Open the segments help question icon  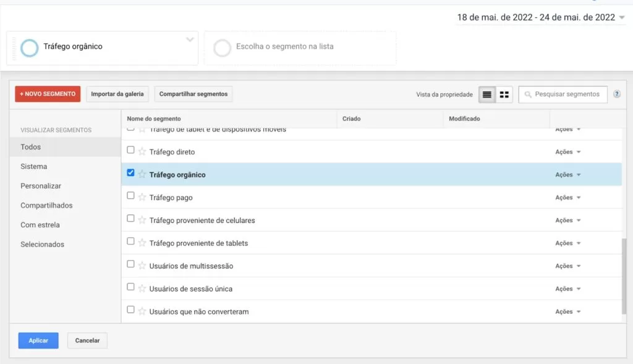coord(616,94)
